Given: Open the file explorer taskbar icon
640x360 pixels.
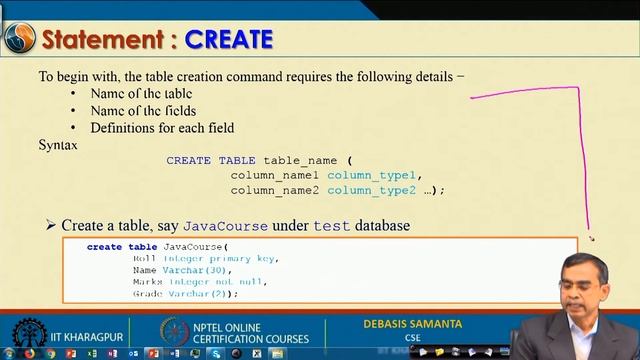Looking at the screenshot, I should 278,353.
